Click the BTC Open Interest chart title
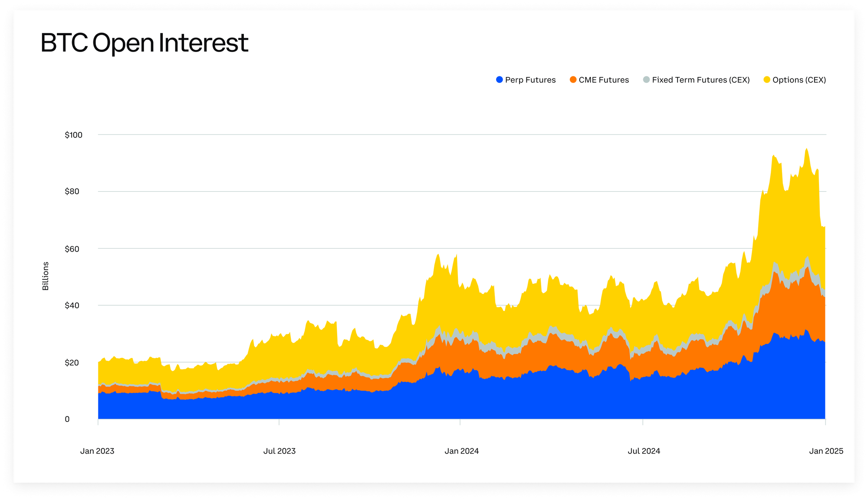The height and width of the screenshot is (500, 868). pyautogui.click(x=144, y=43)
